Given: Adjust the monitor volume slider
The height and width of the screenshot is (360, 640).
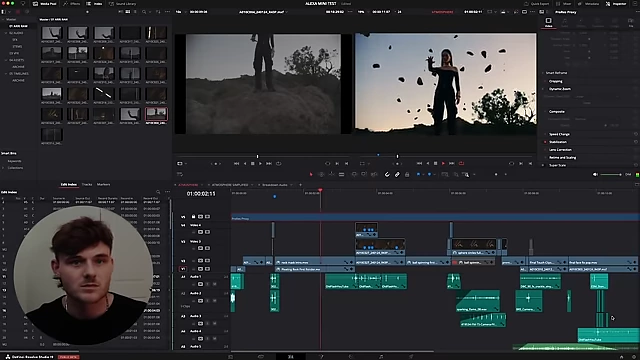Looking at the screenshot, I should (611, 175).
